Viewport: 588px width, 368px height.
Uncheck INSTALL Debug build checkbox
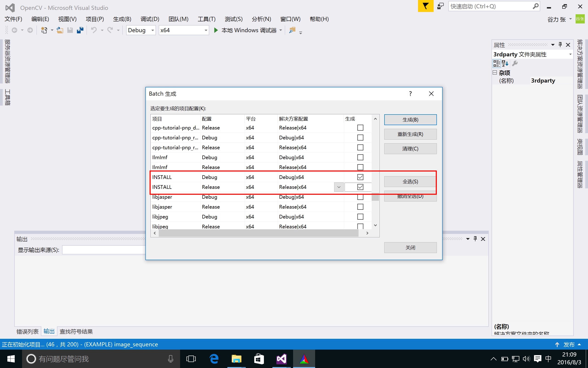coord(360,177)
